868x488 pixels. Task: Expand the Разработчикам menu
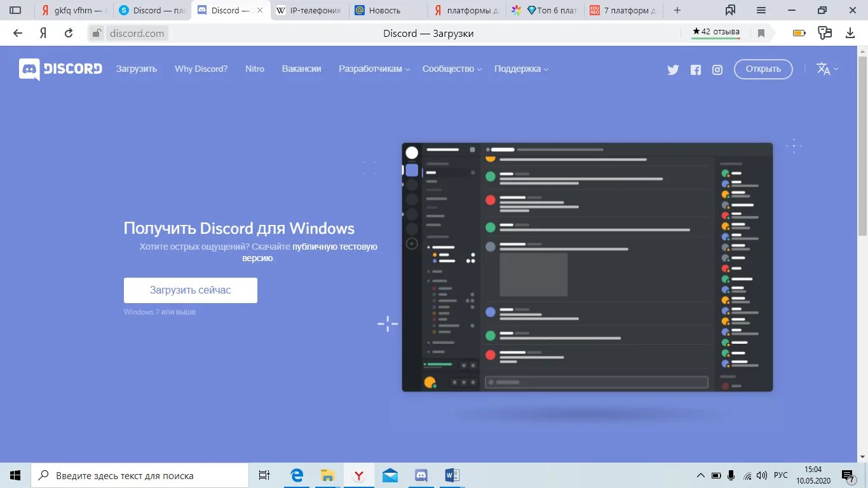tap(374, 69)
